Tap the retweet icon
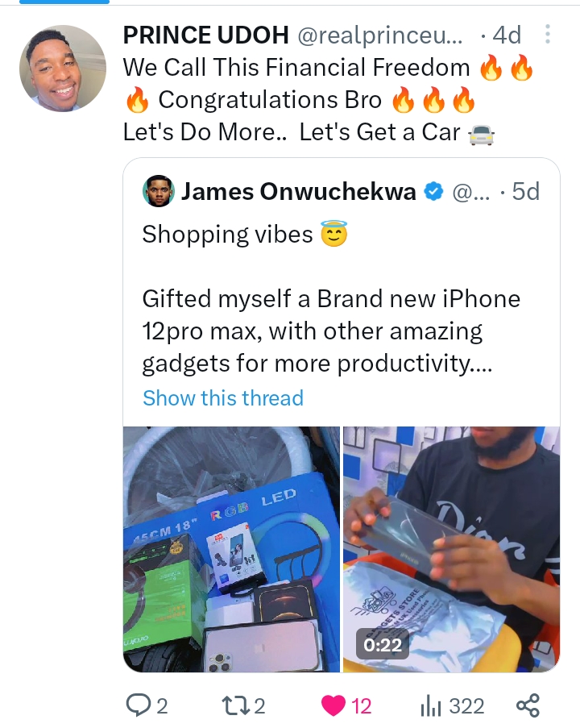Screen dimensions: 580x728 pos(234,706)
